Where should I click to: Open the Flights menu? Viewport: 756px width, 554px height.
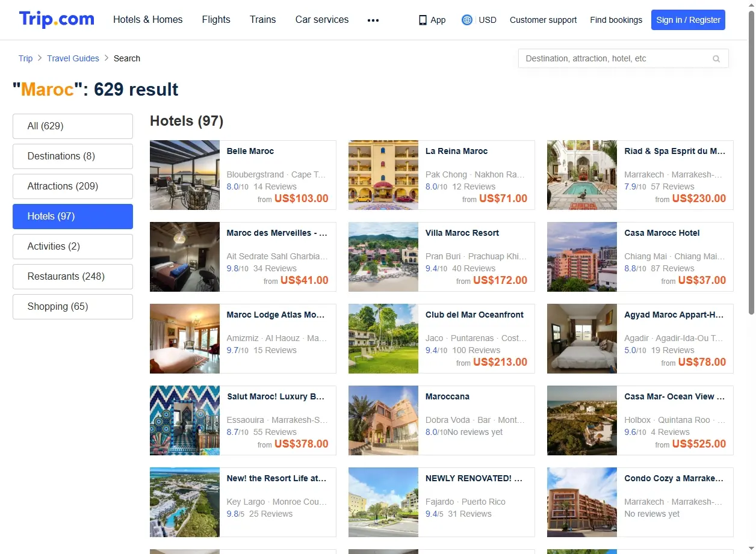point(216,20)
